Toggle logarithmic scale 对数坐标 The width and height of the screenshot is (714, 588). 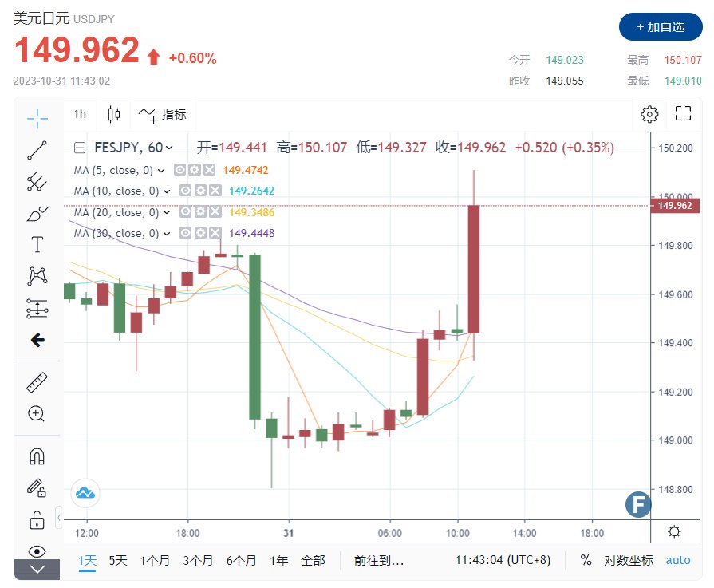coord(628,560)
